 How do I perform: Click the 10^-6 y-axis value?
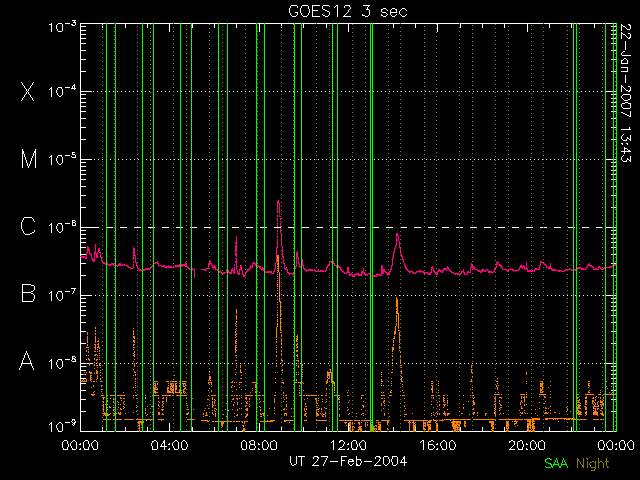click(62, 227)
